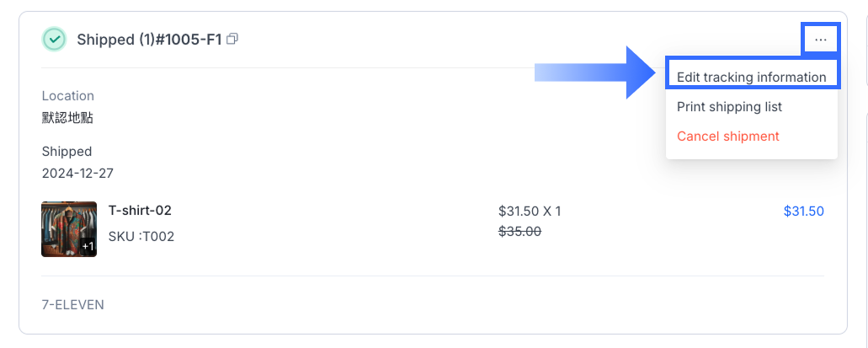Choose Print shipping list from the menu

click(x=729, y=107)
